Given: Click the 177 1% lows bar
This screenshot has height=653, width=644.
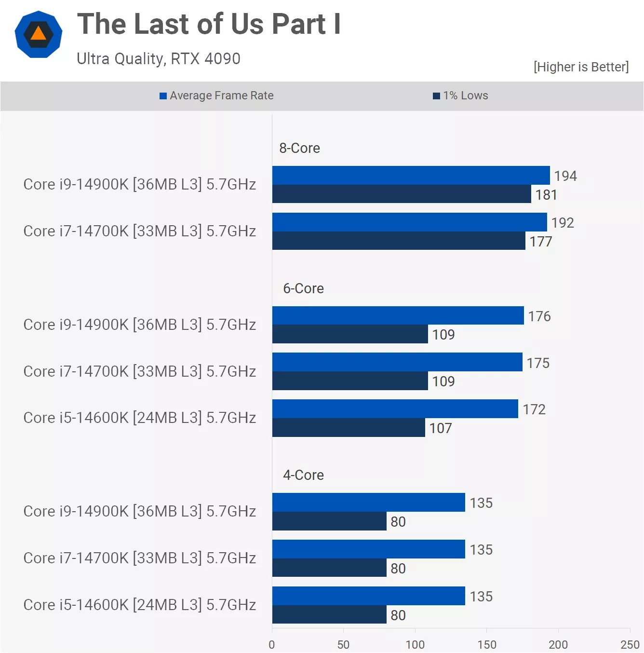Looking at the screenshot, I should click(x=399, y=241).
